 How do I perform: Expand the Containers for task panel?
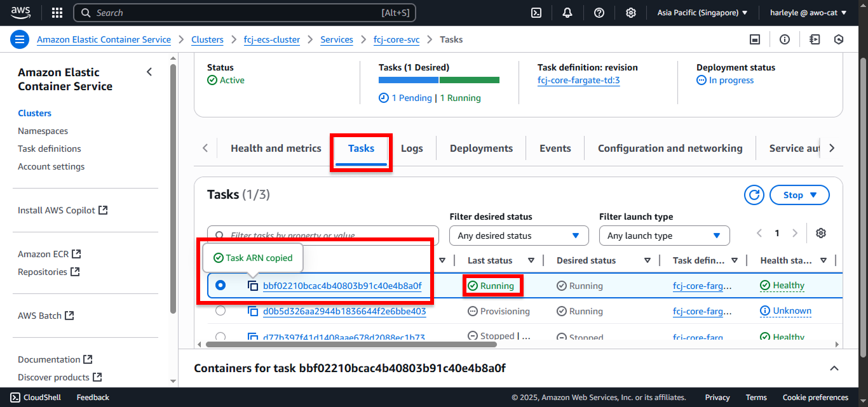coord(834,368)
